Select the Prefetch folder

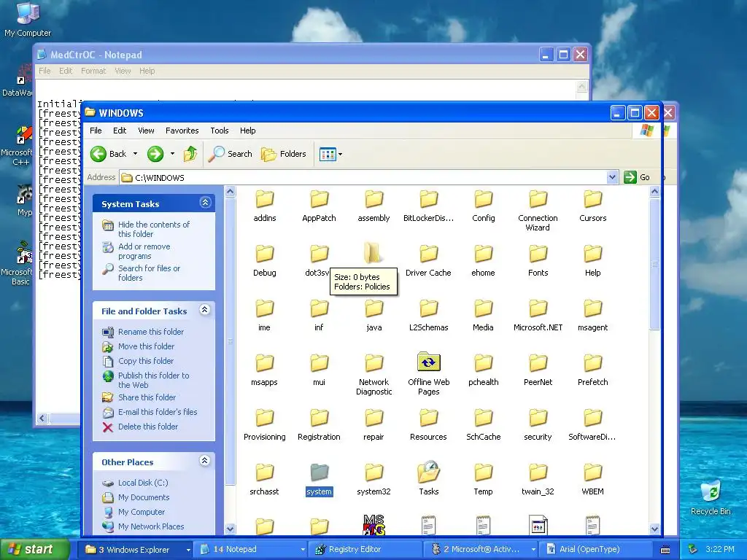tap(592, 370)
